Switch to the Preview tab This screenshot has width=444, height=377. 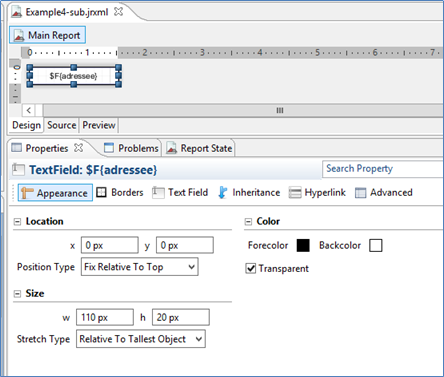pos(99,125)
